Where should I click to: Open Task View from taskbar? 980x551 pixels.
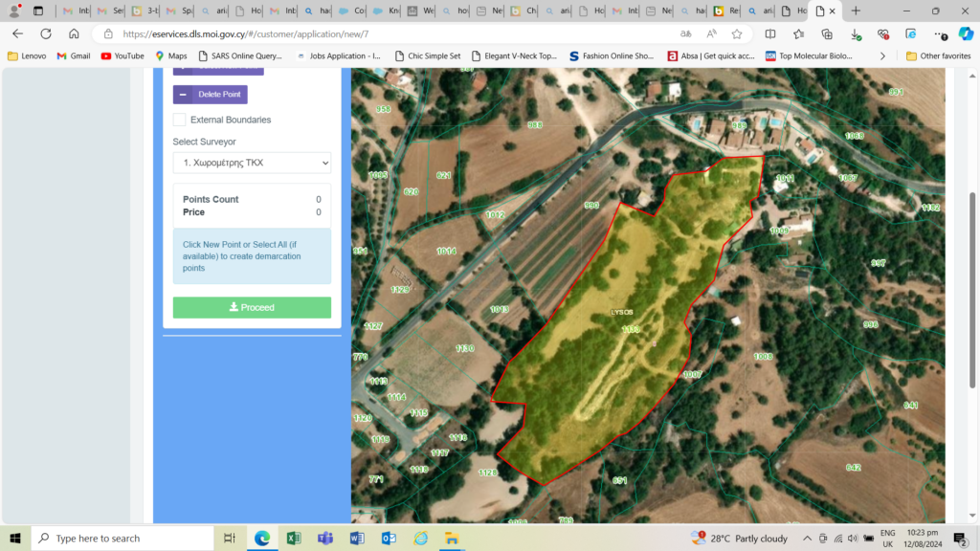tap(230, 538)
